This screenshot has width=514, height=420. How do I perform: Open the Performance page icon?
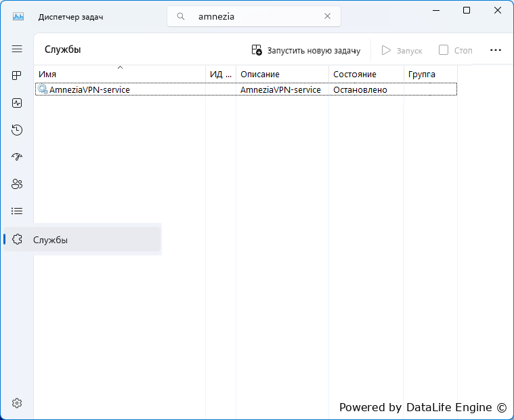coord(17,103)
